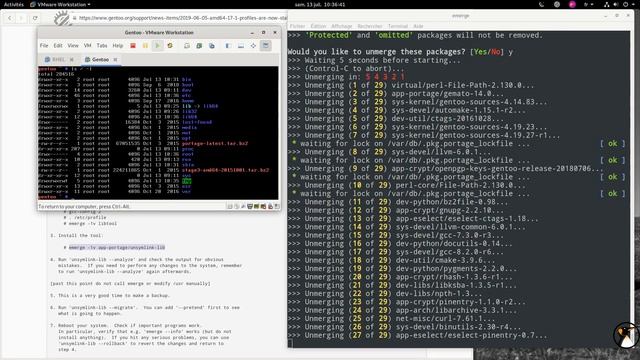Open the Rechercher menu in the terminal window
This screenshot has width=640, height=360.
(370, 26)
